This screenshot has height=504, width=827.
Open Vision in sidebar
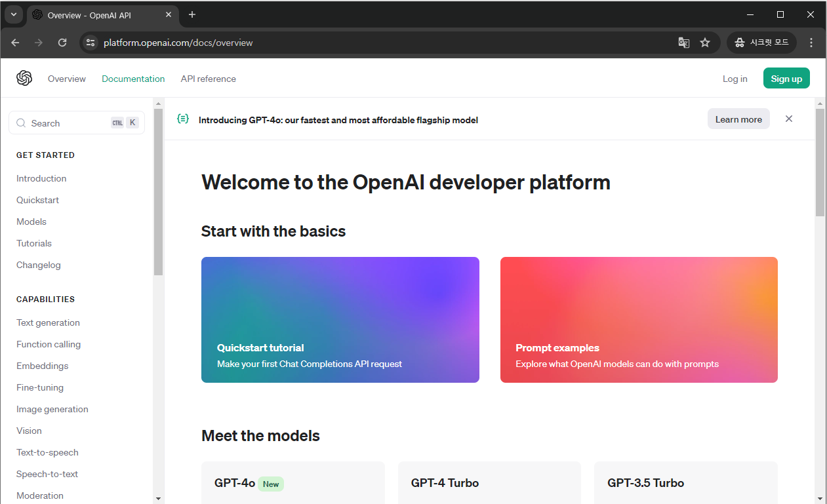coord(29,431)
